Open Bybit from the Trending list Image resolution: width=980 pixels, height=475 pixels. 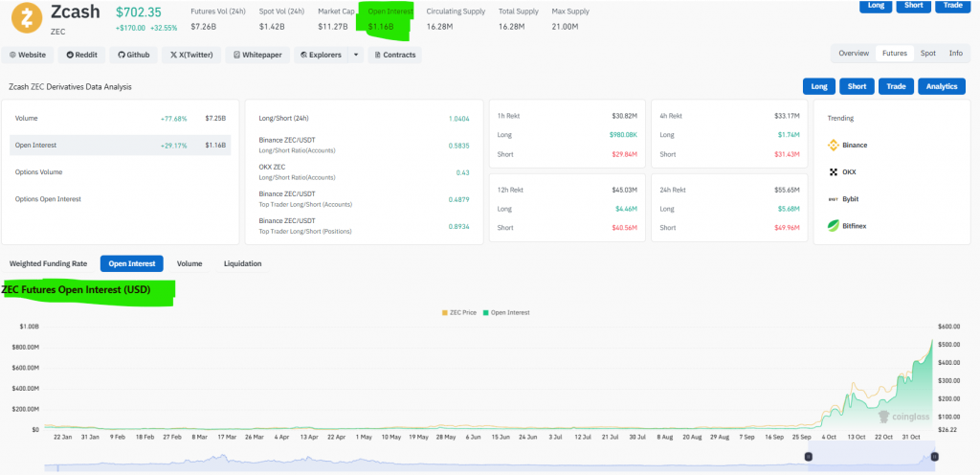click(x=847, y=199)
